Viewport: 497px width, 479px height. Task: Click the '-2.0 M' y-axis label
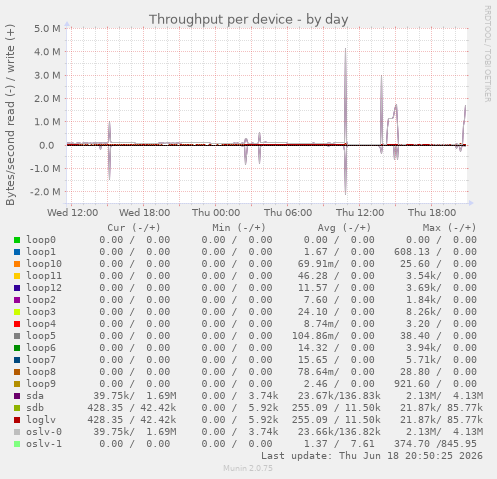click(x=45, y=192)
